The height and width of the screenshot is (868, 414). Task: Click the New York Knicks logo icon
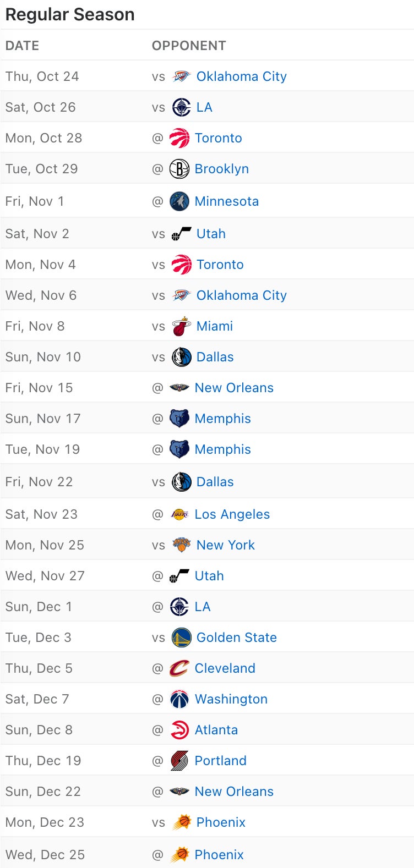pos(181,545)
